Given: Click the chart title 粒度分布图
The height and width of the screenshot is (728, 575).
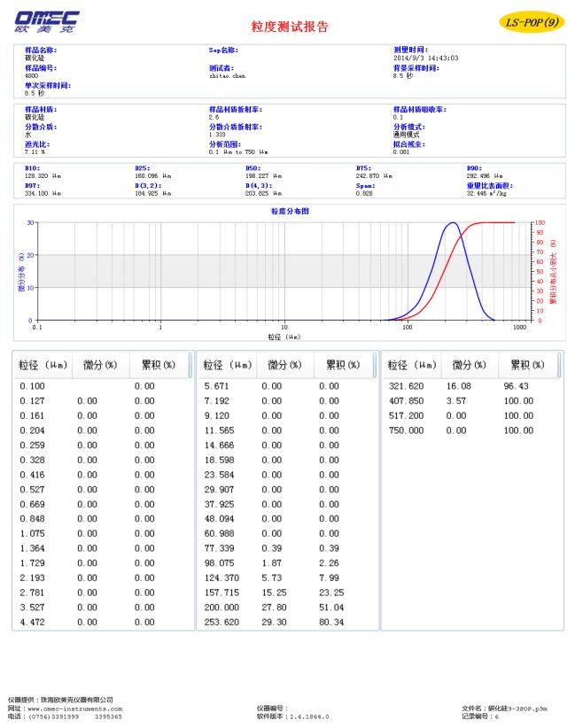Looking at the screenshot, I should click(x=289, y=213).
